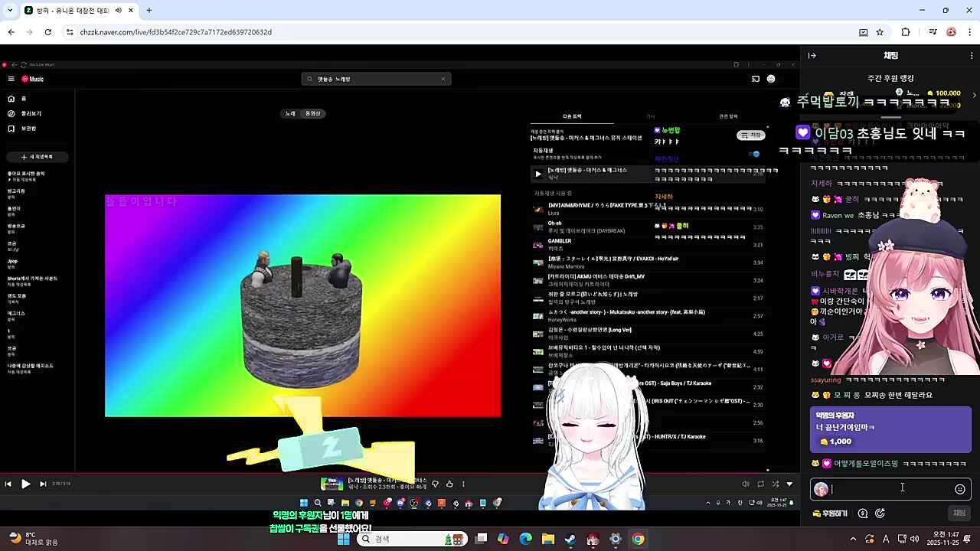Toggle repeat mode in player bar
Image resolution: width=980 pixels, height=551 pixels.
tap(760, 484)
